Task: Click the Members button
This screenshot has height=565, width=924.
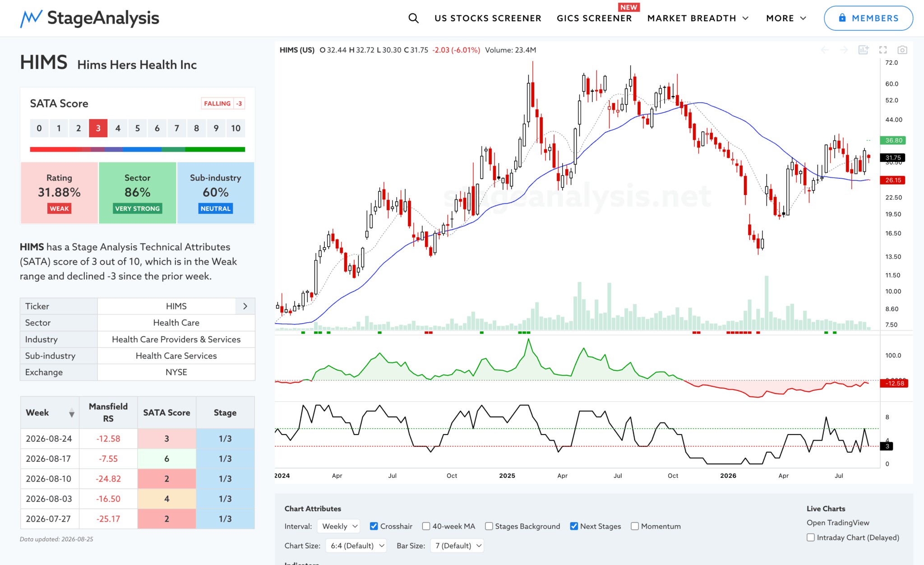Action: pos(869,18)
